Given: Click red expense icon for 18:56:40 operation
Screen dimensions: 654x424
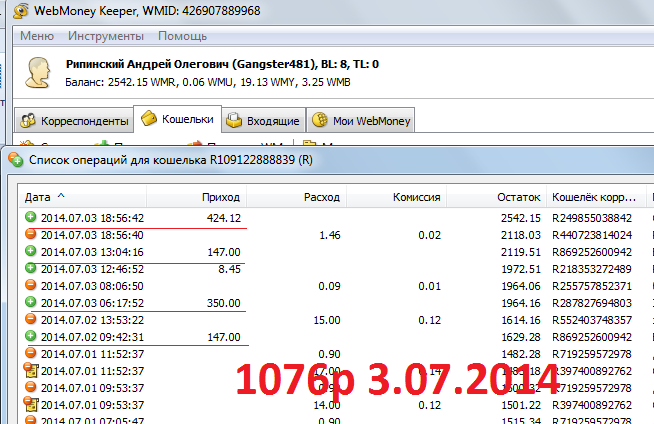Looking at the screenshot, I should [x=30, y=234].
